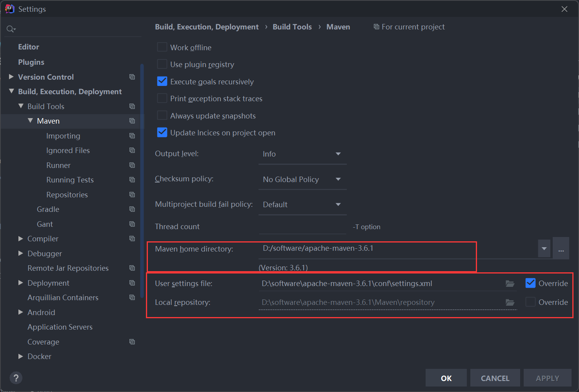Close the Settings dialog
The width and height of the screenshot is (579, 392).
click(x=564, y=9)
